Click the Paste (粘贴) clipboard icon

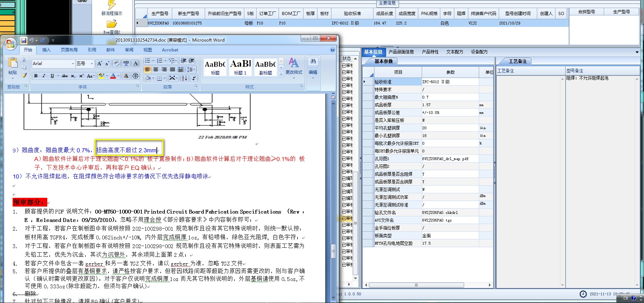click(13, 63)
